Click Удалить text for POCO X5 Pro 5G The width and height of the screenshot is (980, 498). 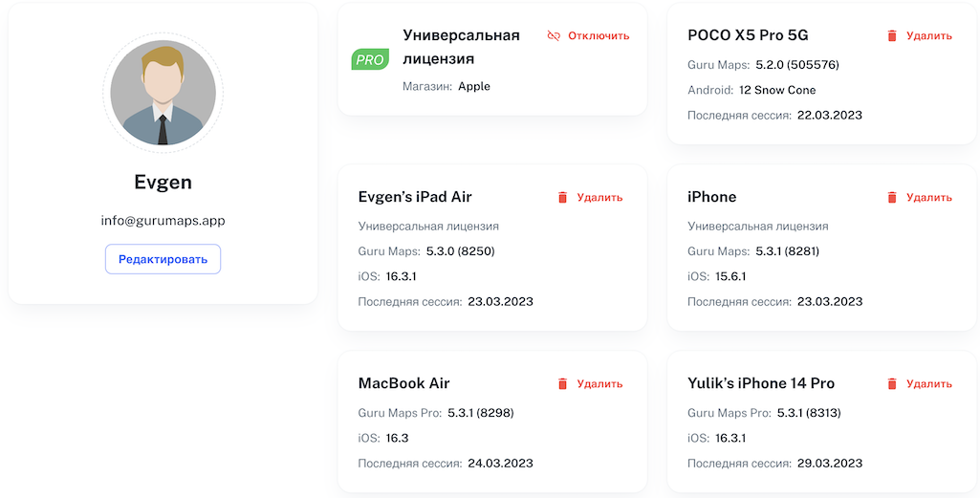[x=928, y=35]
